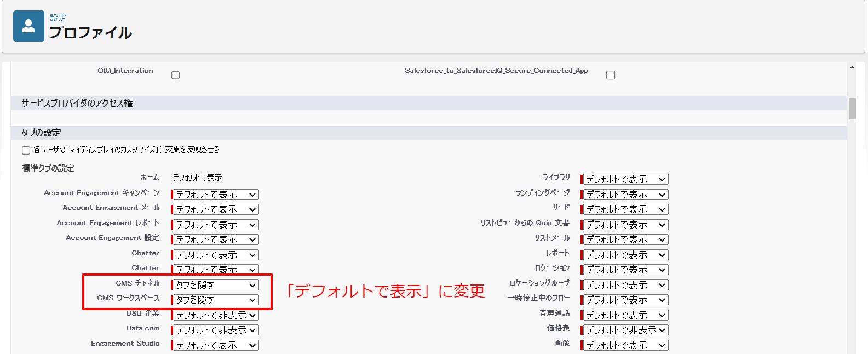Image resolution: width=868 pixels, height=354 pixels.
Task: Expand the リストメール tab visibility dropdown
Action: click(626, 239)
